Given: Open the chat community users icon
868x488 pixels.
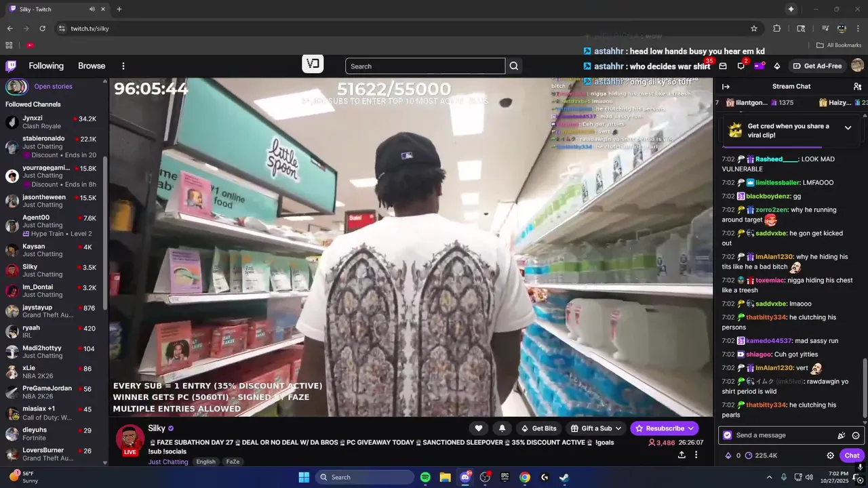Looking at the screenshot, I should 857,86.
